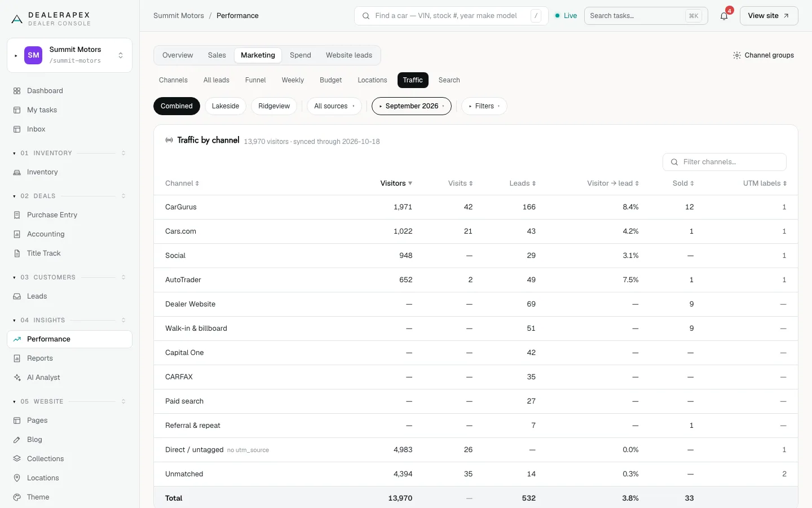
Task: Click Summit Motors breadcrumb link
Action: pyautogui.click(x=179, y=16)
